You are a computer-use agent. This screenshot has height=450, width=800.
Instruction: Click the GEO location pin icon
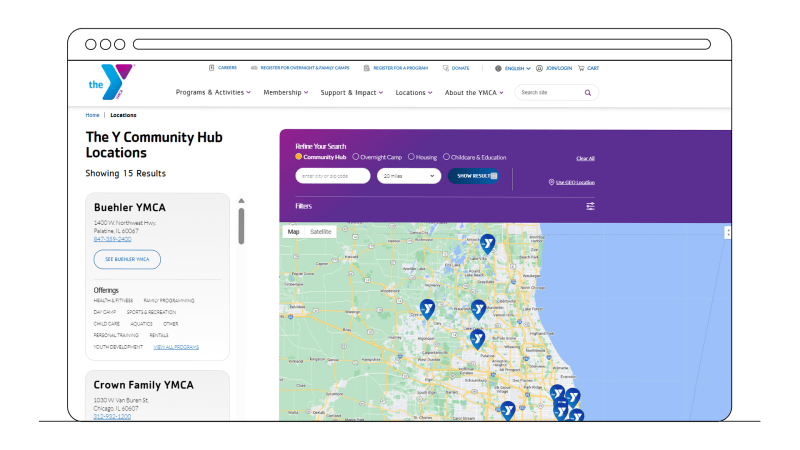[551, 182]
